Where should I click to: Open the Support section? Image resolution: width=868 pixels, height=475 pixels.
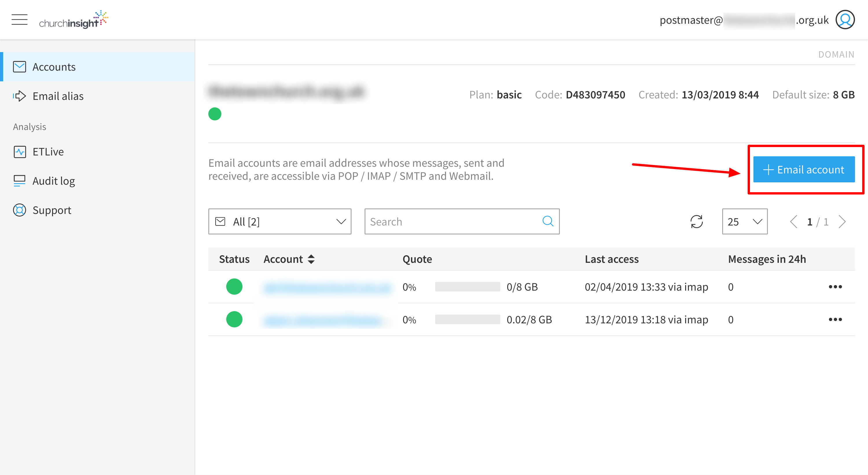tap(52, 210)
